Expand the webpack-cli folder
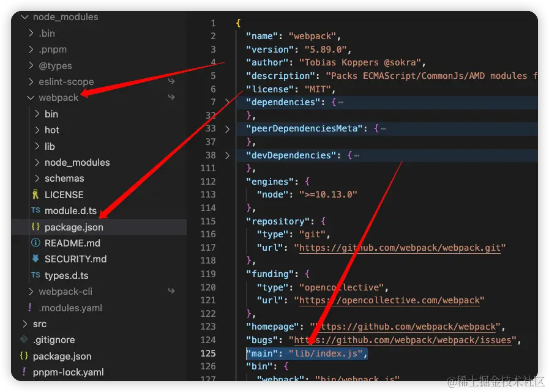The height and width of the screenshot is (392, 549). tap(31, 291)
